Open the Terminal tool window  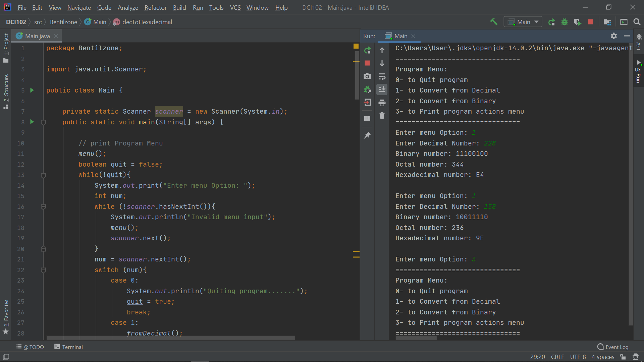tap(69, 347)
